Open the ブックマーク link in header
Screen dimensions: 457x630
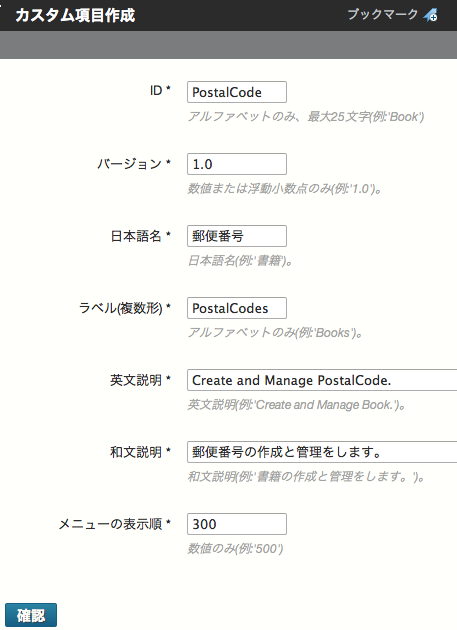382,15
